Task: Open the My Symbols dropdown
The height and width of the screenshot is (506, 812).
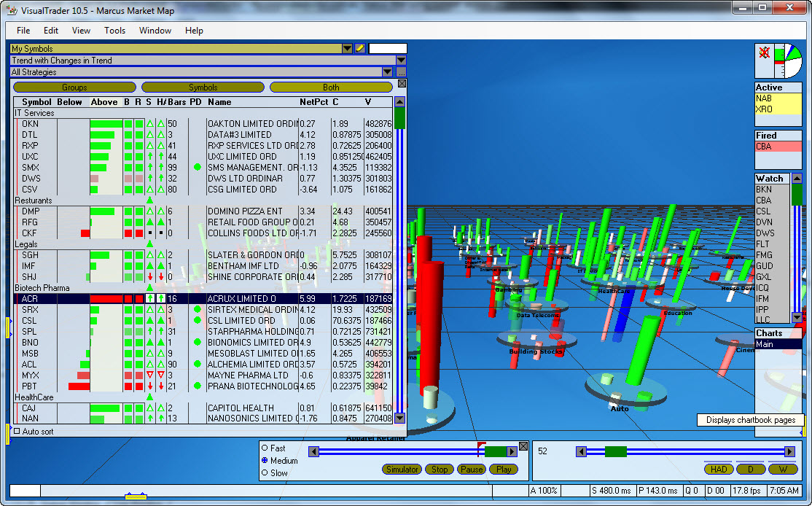Action: click(x=347, y=49)
